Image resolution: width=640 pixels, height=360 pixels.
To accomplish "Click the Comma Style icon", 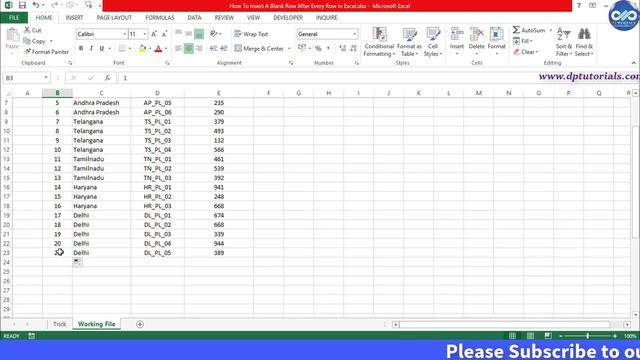I will pos(328,49).
